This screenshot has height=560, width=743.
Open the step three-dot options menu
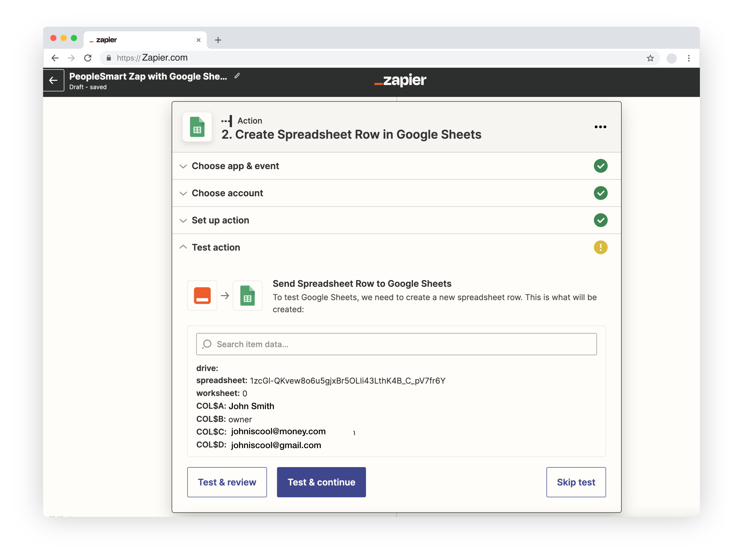pyautogui.click(x=600, y=127)
